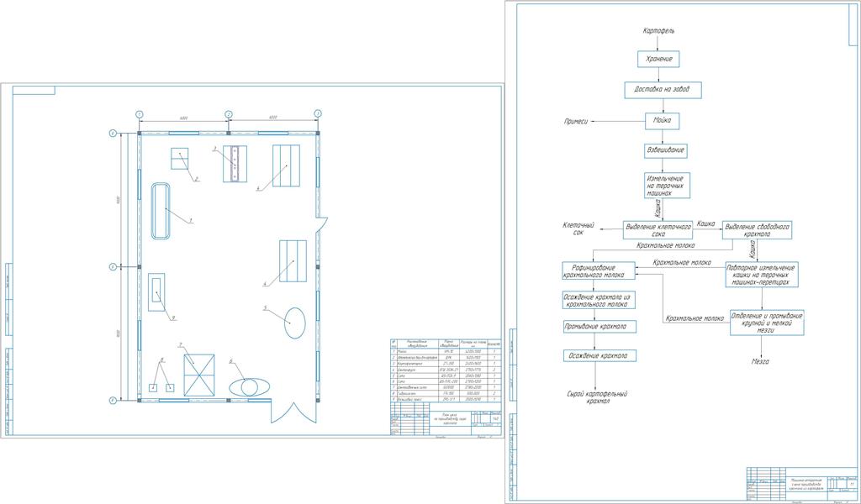This screenshot has height=504, width=861.
Task: Select 'Рафинирование крахмального молока' box
Action: click(x=598, y=271)
